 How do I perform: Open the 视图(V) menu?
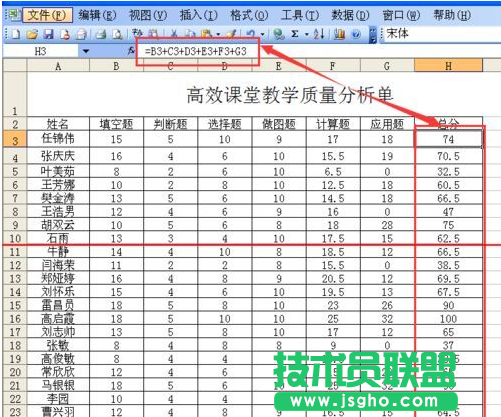(148, 15)
